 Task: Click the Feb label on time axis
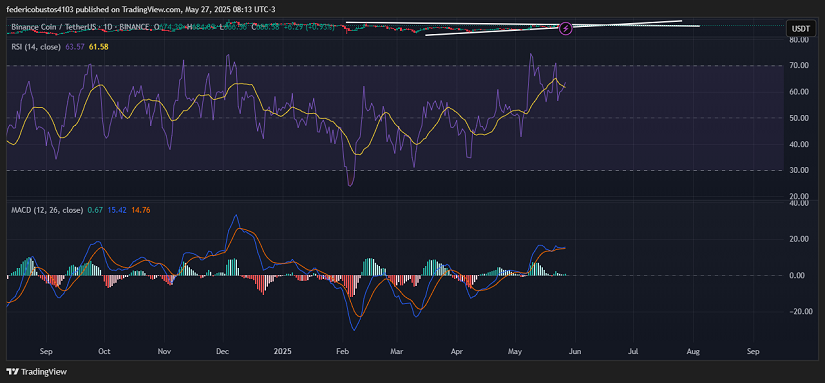click(x=343, y=351)
